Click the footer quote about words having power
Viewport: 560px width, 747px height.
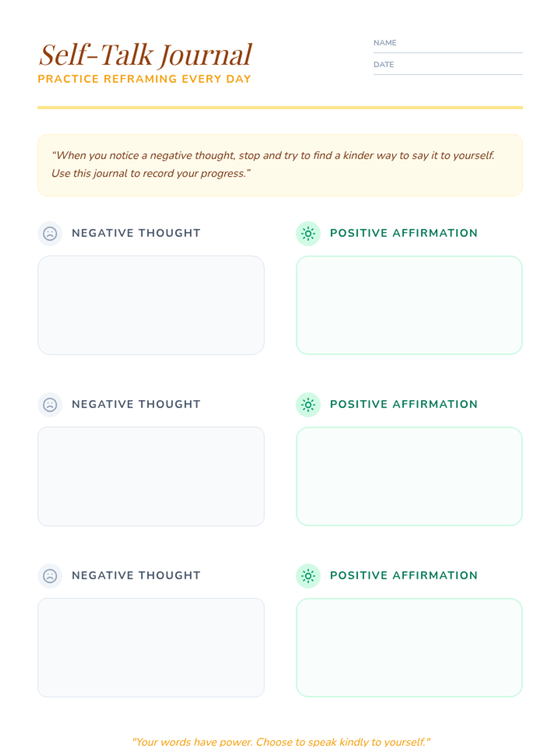click(x=281, y=741)
